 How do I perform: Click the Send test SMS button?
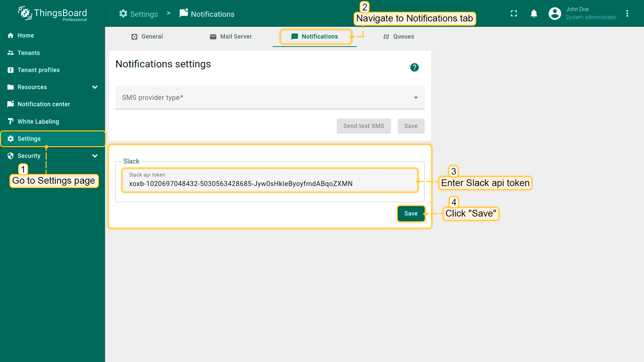(364, 126)
